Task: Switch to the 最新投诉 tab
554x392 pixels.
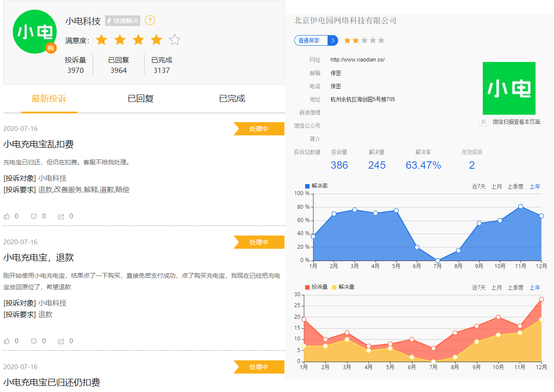Action: coord(49,98)
